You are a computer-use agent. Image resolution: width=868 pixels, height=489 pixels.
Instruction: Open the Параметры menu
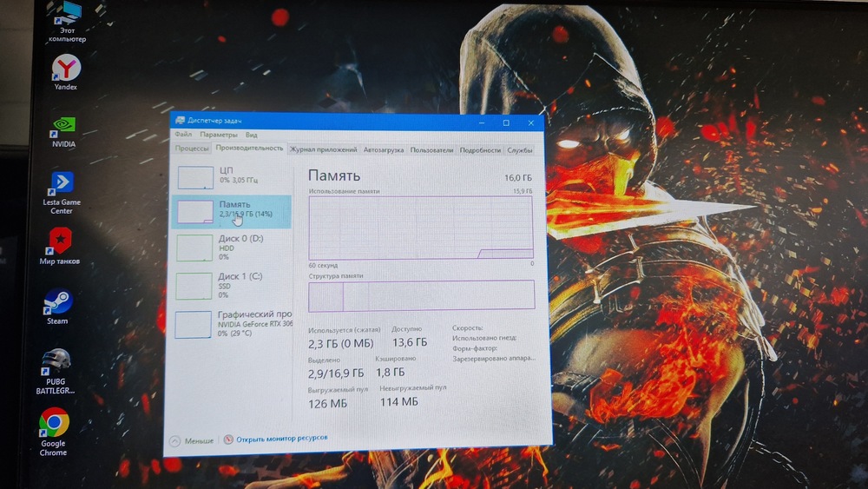(x=219, y=135)
